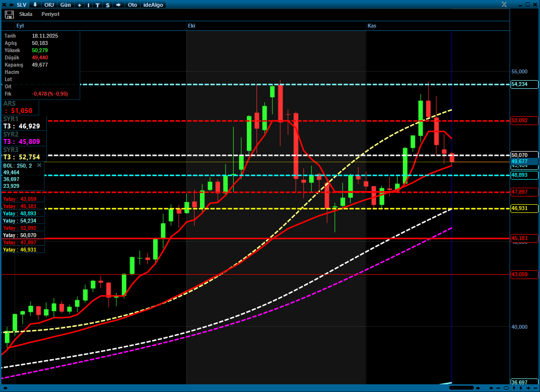Click the 43,059 price tag on axis
Screen dimensions: 540x392
tap(524, 274)
